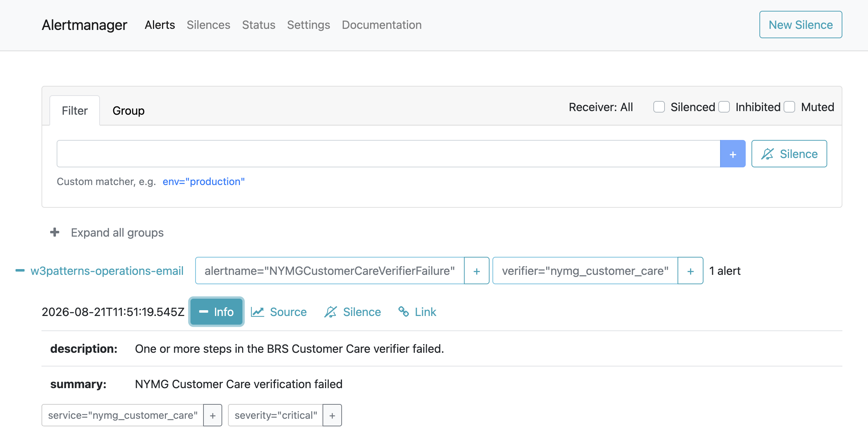Add service nymg_customer_care label to filter
Screen dimensions: 868x448
(212, 416)
